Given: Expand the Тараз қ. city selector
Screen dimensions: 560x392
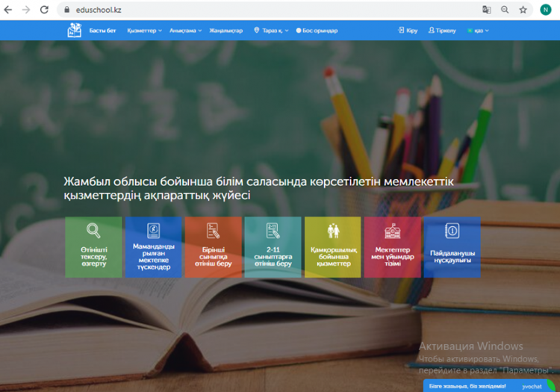Looking at the screenshot, I should click(272, 31).
